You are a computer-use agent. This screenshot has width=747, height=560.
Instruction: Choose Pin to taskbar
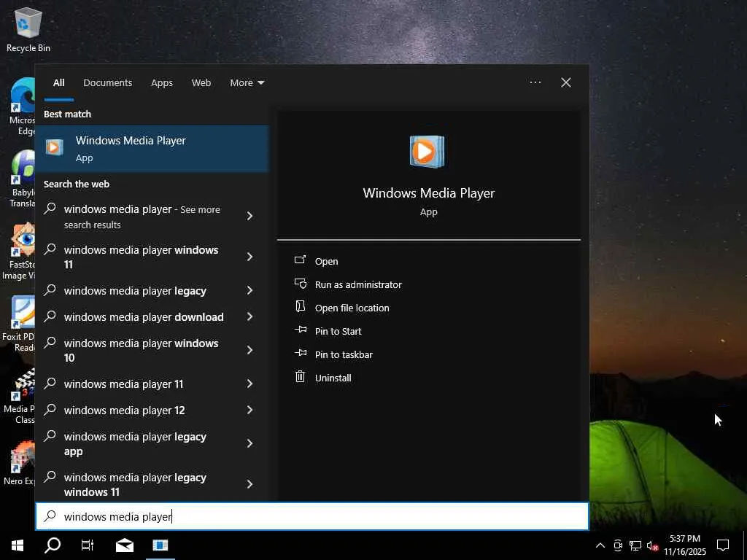click(344, 355)
